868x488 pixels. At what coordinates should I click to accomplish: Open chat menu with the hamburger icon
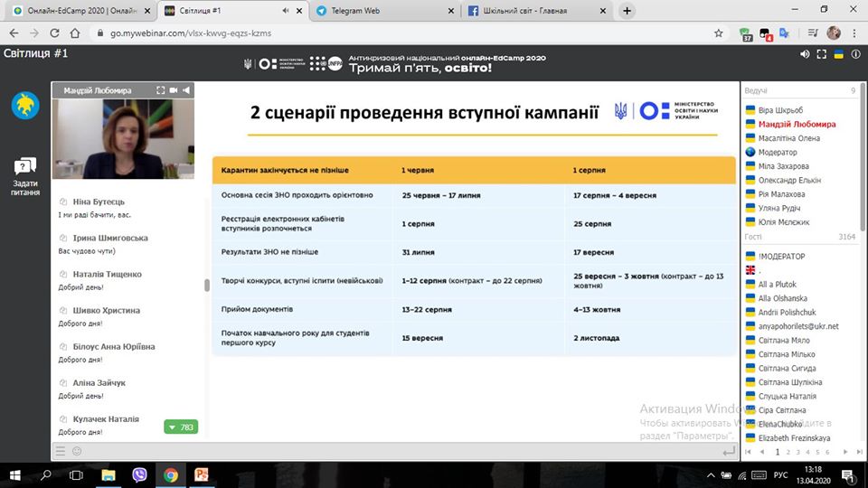click(x=61, y=451)
